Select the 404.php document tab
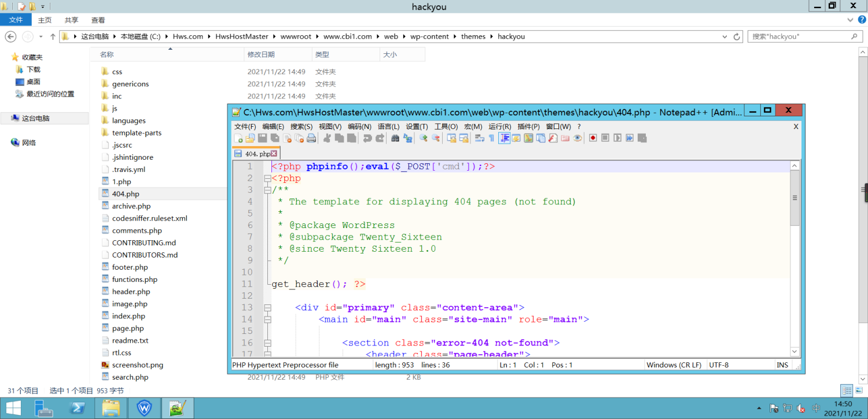Screen dimensions: 868x419 point(256,153)
